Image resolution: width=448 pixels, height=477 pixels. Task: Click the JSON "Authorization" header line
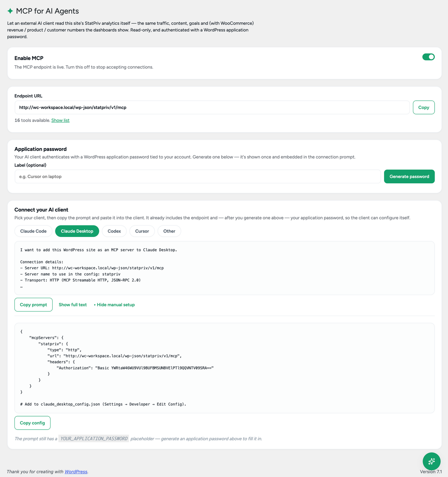[135, 368]
